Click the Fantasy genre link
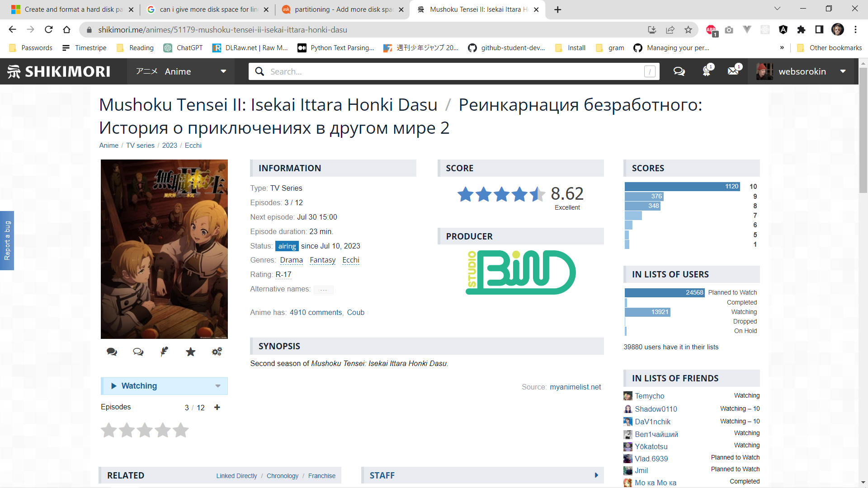The image size is (868, 488). (322, 260)
